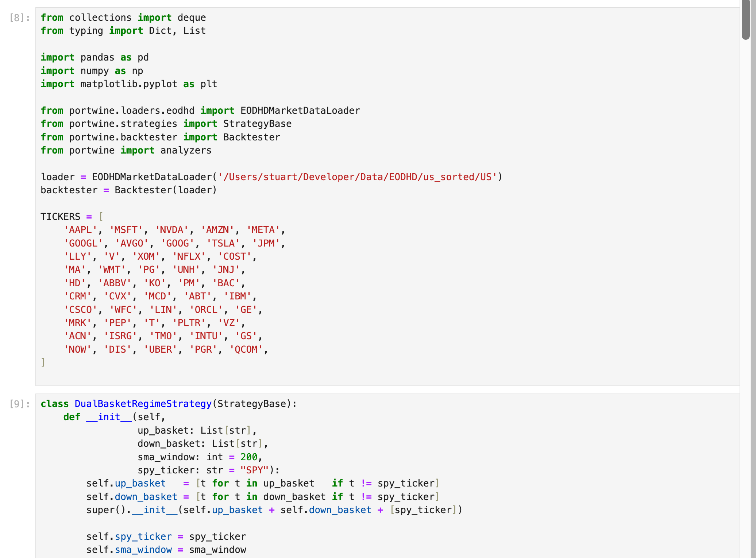
Task: Click inside the TICKERS list 'AAPL' string
Action: 80,230
